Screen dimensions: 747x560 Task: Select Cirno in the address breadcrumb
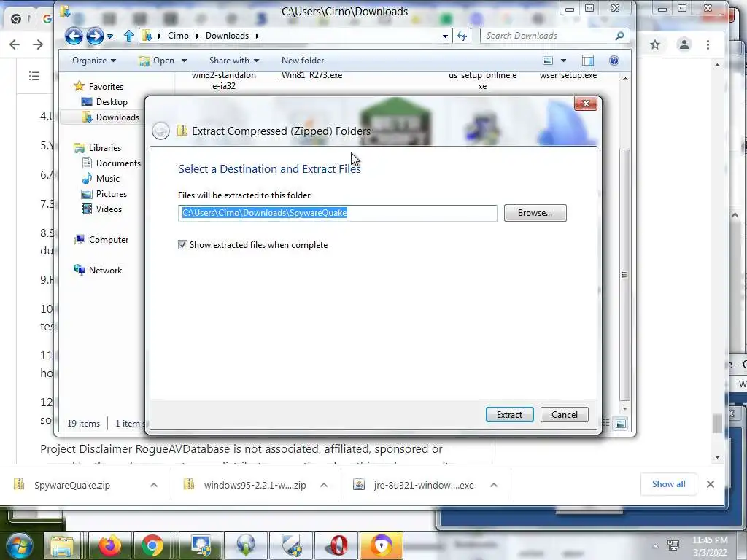tap(178, 36)
